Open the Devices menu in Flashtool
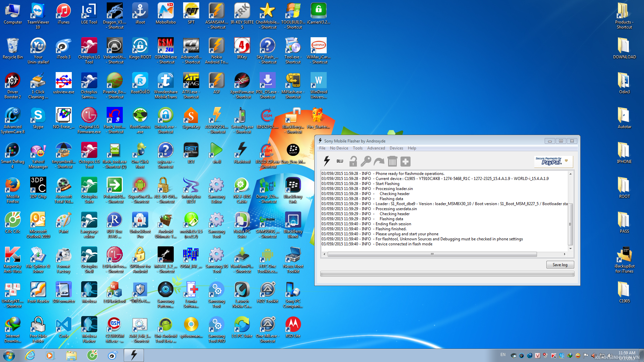This screenshot has height=362, width=644. [396, 148]
